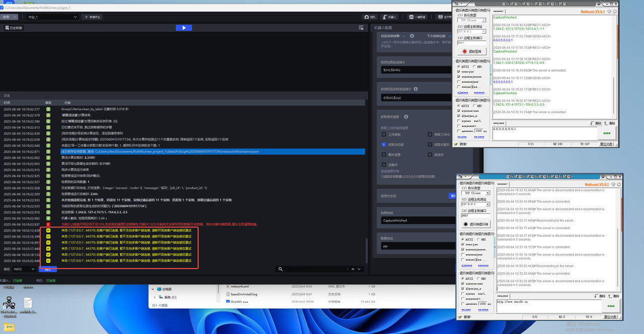Enable the 工件类别 checkbox

(384, 135)
